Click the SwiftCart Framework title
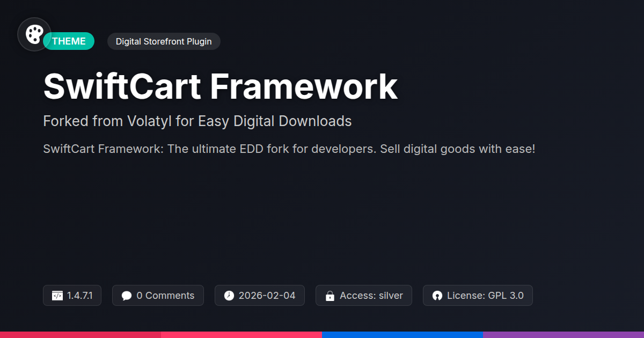This screenshot has width=644, height=338. pyautogui.click(x=220, y=86)
